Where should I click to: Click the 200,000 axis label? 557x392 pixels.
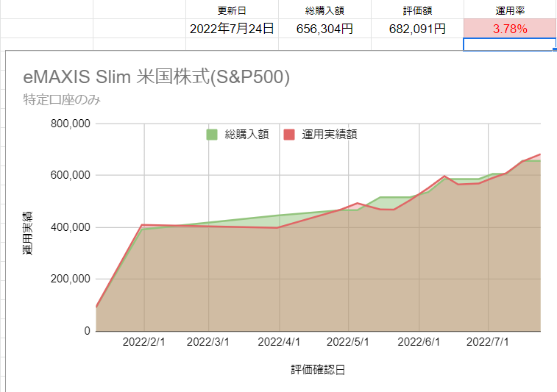tap(71, 279)
